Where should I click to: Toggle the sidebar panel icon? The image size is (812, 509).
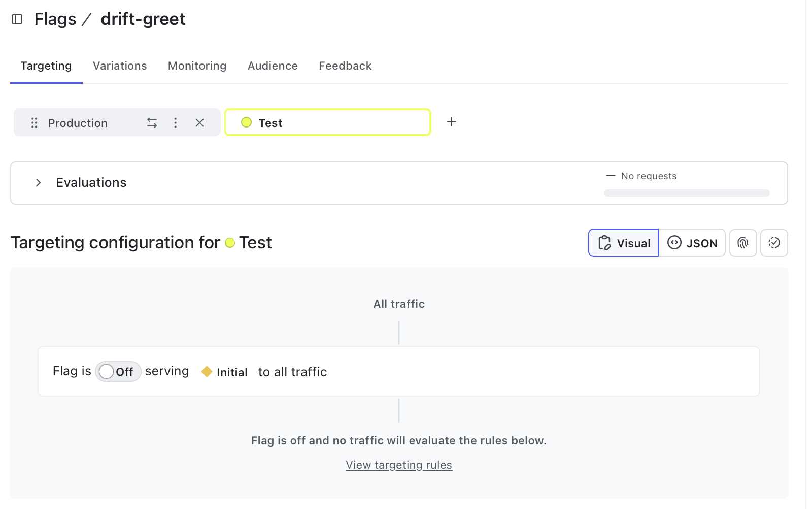point(17,19)
